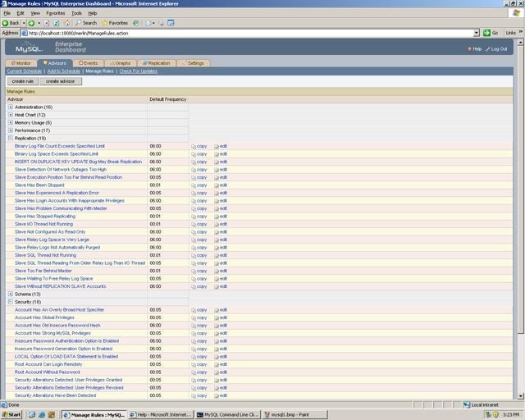The height and width of the screenshot is (420, 525).
Task: Open Slave Waiting To Free Relay Log Space
Action: point(54,279)
